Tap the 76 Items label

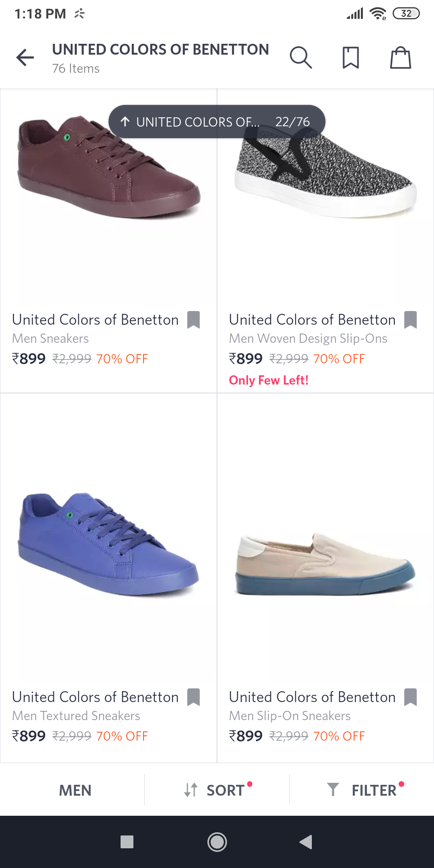[x=75, y=68]
